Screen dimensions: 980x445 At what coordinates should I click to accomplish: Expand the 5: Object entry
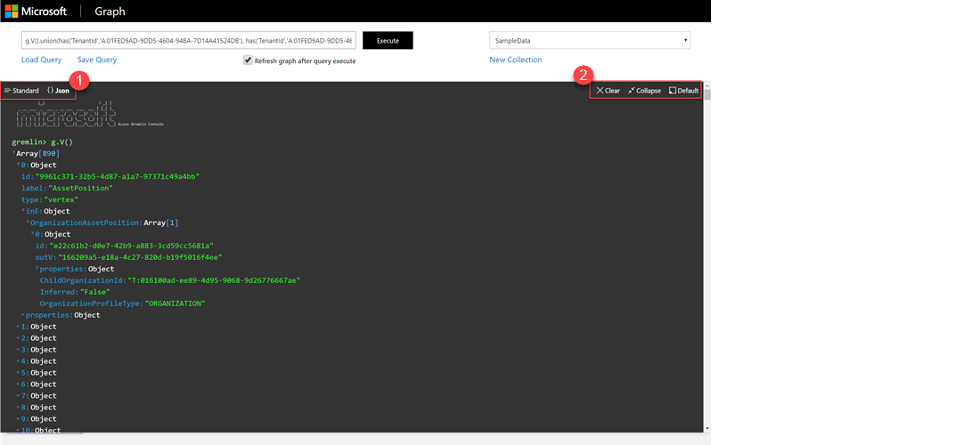(x=18, y=373)
